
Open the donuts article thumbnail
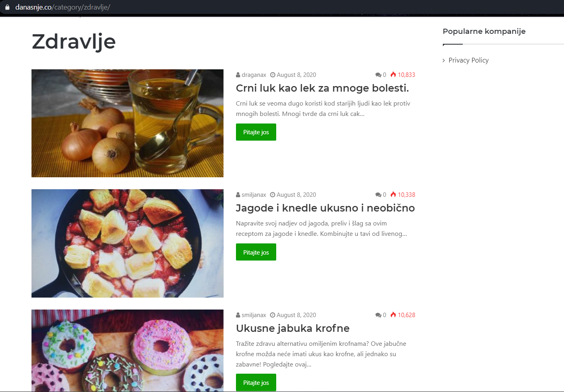pyautogui.click(x=128, y=351)
